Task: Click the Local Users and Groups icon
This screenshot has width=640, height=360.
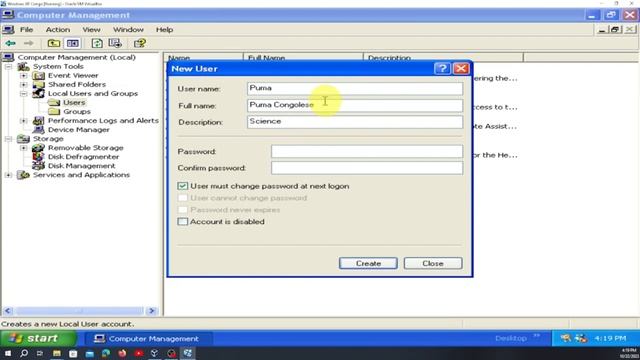Action: pyautogui.click(x=39, y=93)
